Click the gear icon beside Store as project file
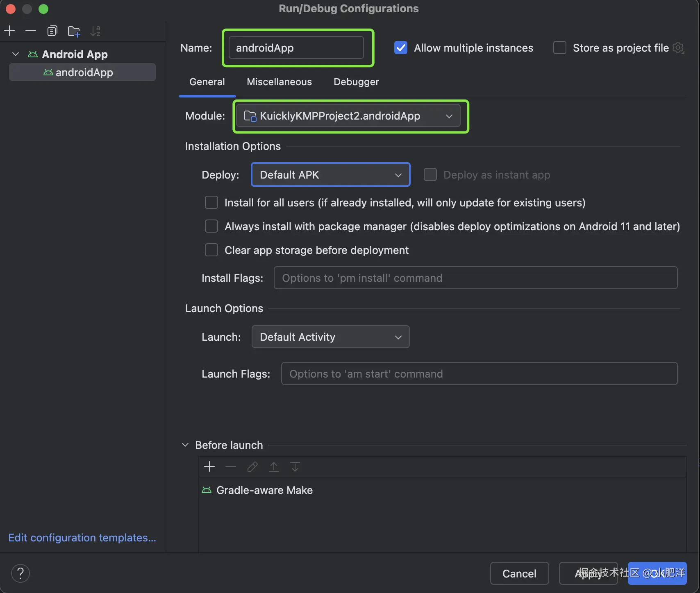This screenshot has width=700, height=593. pyautogui.click(x=678, y=48)
